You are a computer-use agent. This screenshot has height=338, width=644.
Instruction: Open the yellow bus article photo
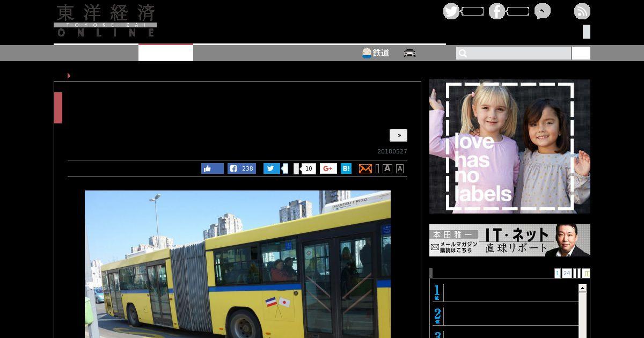click(237, 264)
